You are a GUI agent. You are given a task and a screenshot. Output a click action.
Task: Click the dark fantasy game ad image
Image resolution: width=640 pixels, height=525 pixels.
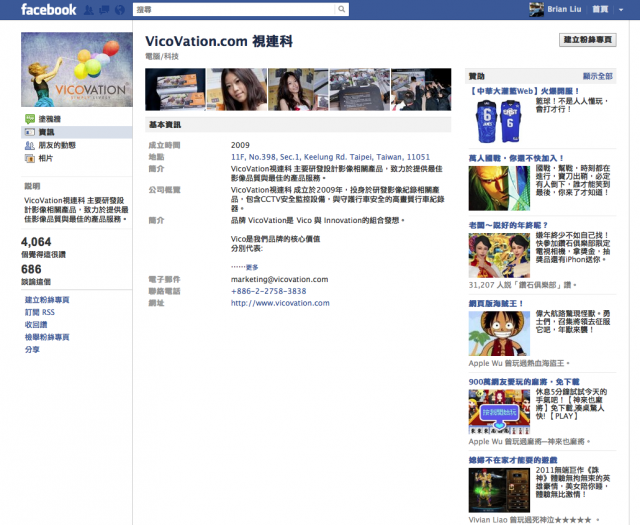coord(499,490)
